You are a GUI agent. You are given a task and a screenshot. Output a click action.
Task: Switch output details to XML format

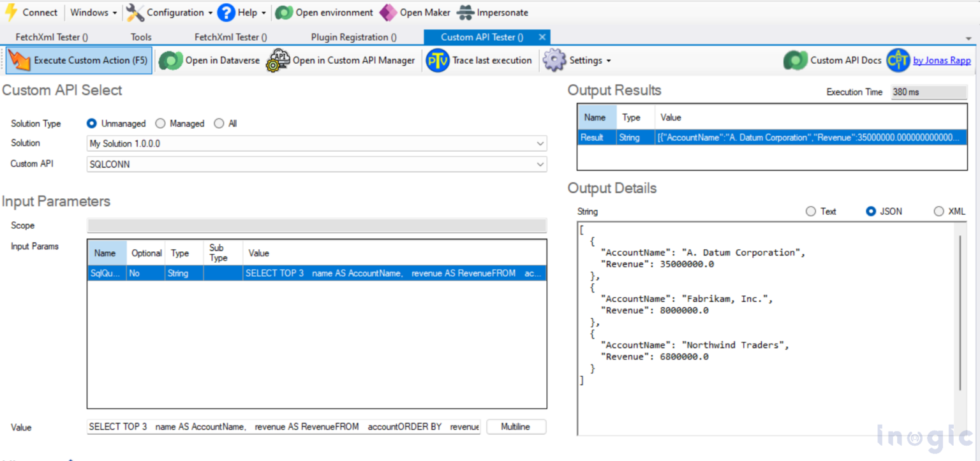coord(939,212)
